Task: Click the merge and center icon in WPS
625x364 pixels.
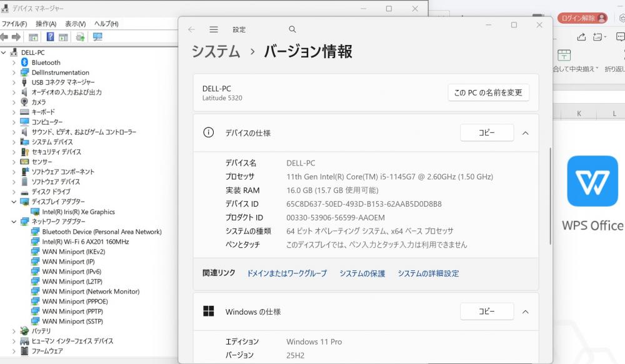Action: click(x=564, y=55)
